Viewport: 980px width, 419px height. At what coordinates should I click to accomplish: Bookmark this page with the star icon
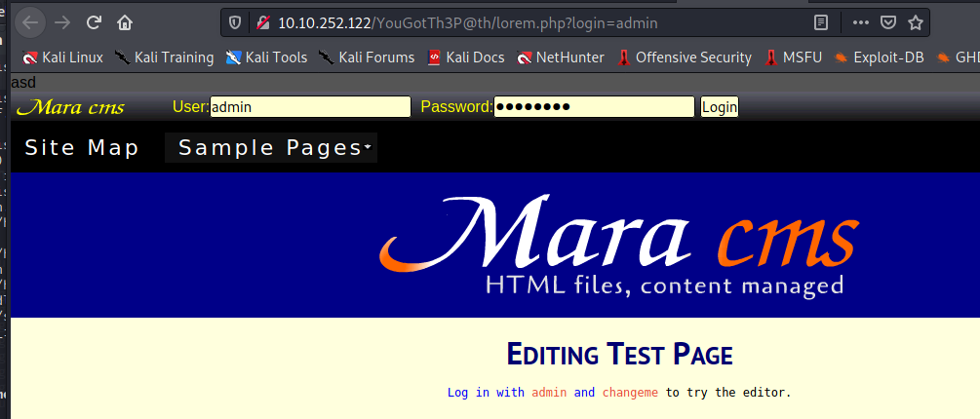point(915,21)
